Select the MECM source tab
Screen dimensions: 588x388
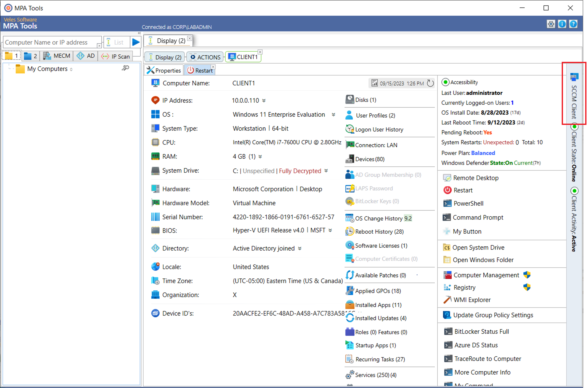(x=57, y=56)
